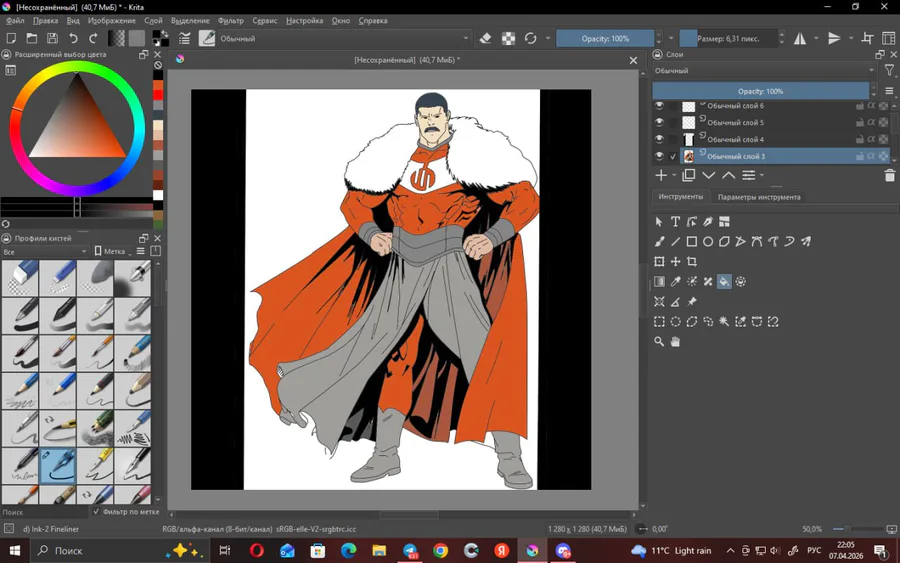
Task: Select the Text tool in toolbox
Action: (x=675, y=222)
